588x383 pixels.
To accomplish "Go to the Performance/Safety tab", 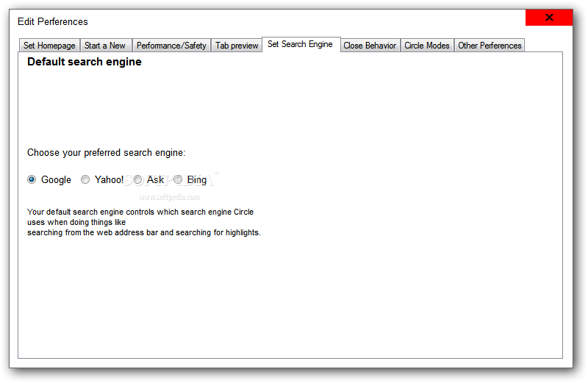I will [x=171, y=46].
